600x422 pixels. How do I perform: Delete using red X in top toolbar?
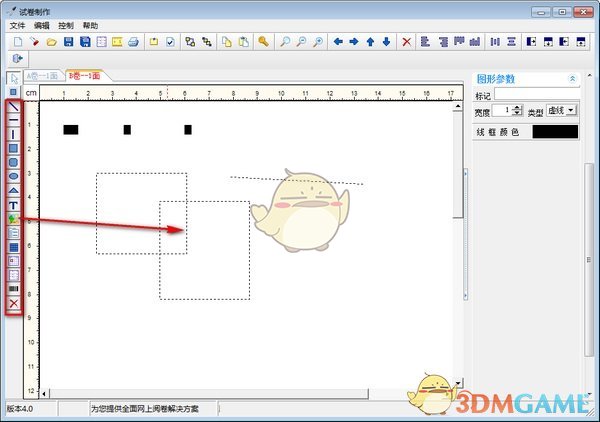click(x=407, y=42)
